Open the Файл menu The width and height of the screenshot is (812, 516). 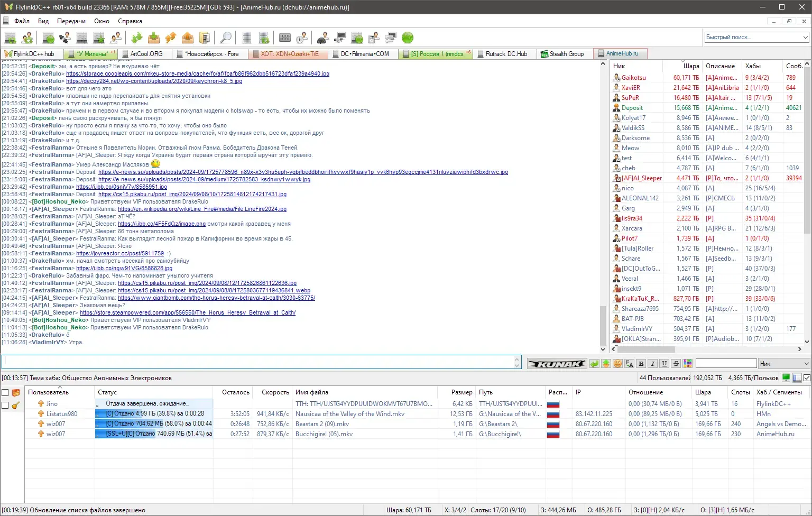(x=22, y=21)
